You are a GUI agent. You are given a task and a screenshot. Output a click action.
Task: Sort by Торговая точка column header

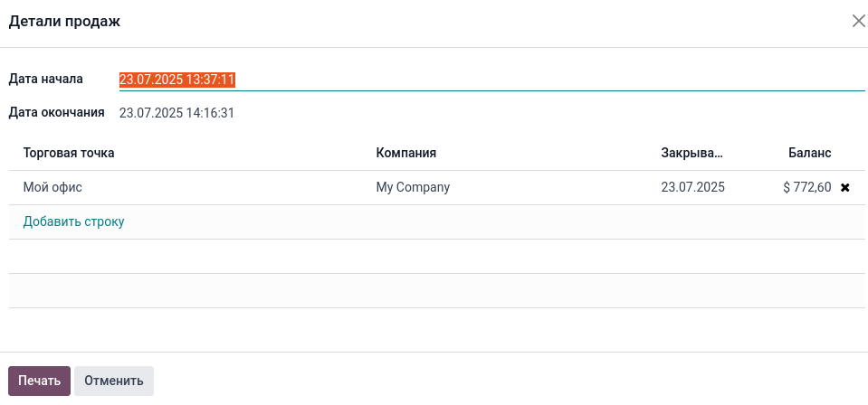pyautogui.click(x=69, y=153)
